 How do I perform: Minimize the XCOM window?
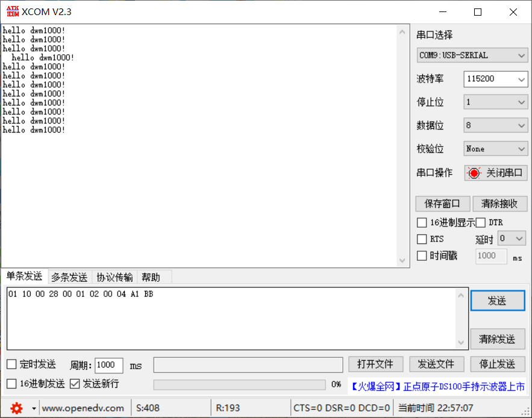pyautogui.click(x=443, y=12)
